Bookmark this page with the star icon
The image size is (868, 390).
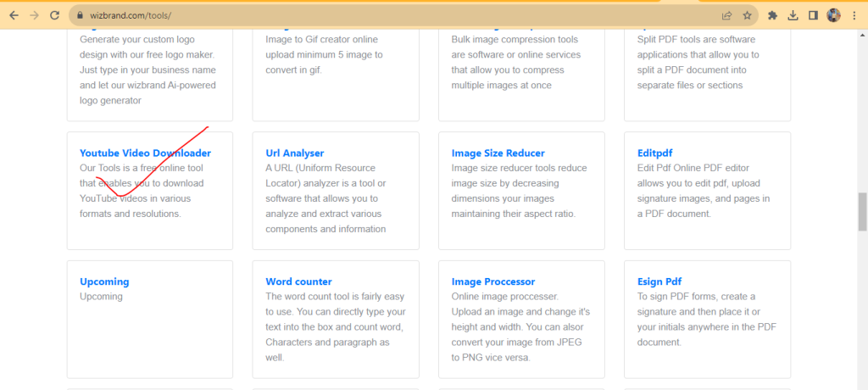[x=747, y=15]
